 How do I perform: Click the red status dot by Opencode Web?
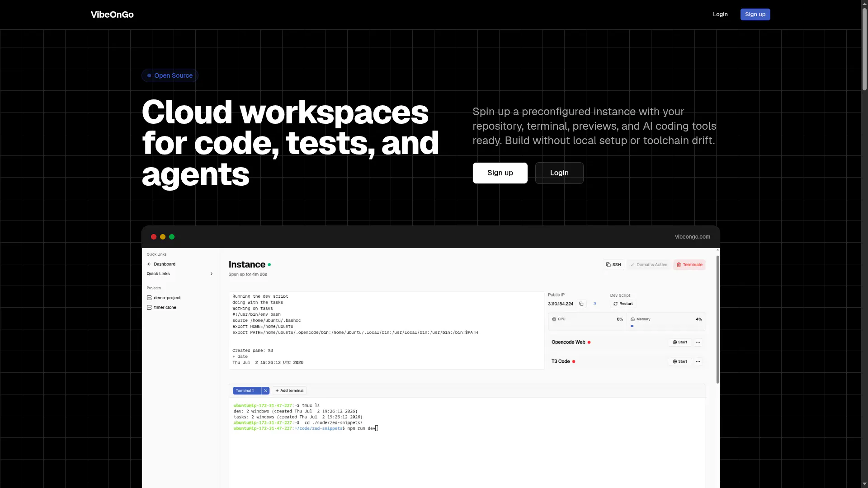coord(589,343)
